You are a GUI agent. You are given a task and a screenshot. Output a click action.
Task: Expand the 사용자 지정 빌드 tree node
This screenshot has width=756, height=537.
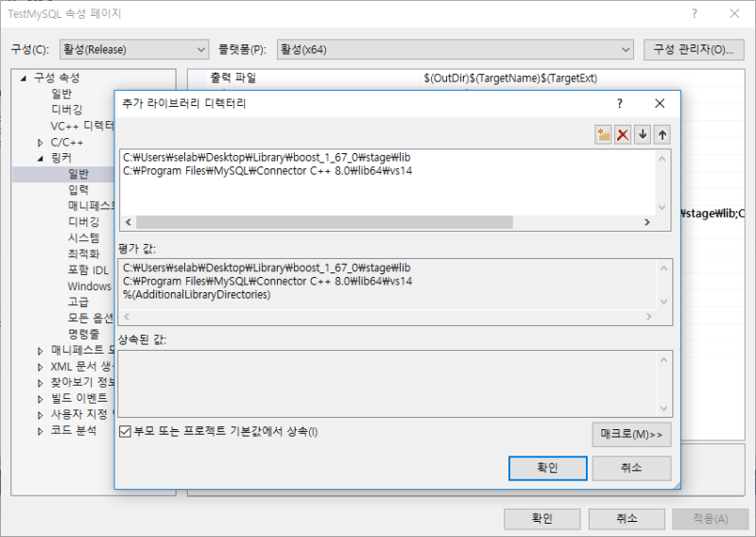coord(41,415)
